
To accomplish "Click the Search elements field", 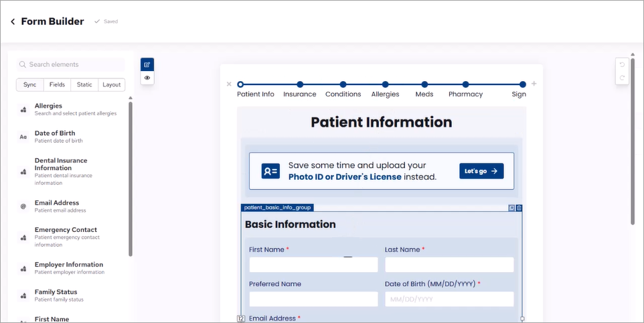I will point(71,64).
